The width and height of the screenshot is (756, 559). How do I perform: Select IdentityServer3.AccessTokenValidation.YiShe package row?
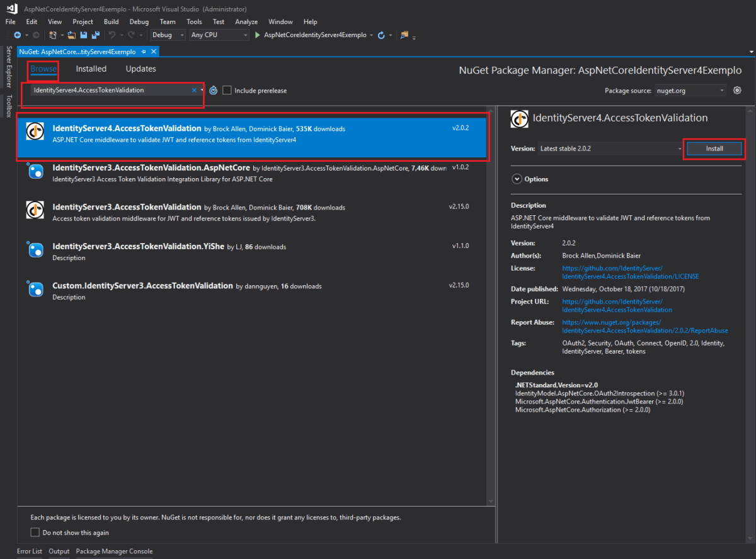click(x=252, y=252)
